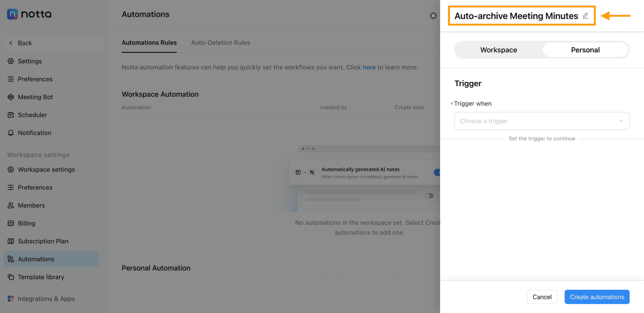
Task: Open the Choose a trigger dropdown
Action: tap(542, 121)
